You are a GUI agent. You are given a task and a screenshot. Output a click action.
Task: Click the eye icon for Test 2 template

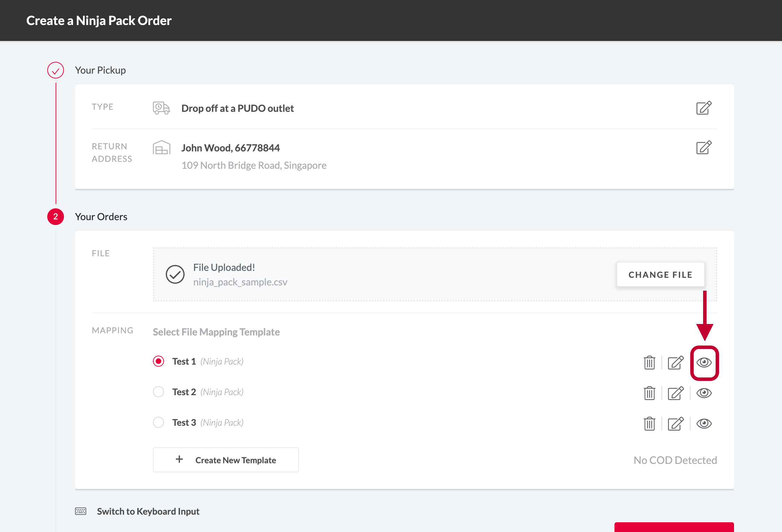[x=703, y=392]
